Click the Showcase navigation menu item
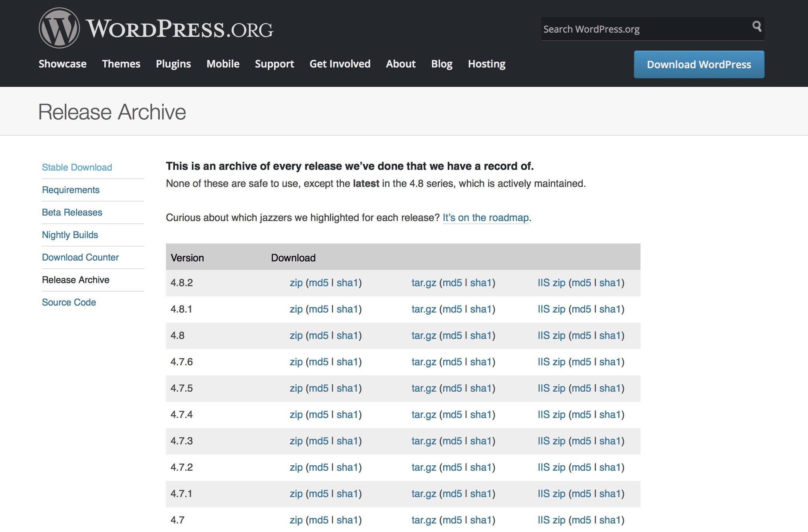808x532 pixels. tap(62, 65)
